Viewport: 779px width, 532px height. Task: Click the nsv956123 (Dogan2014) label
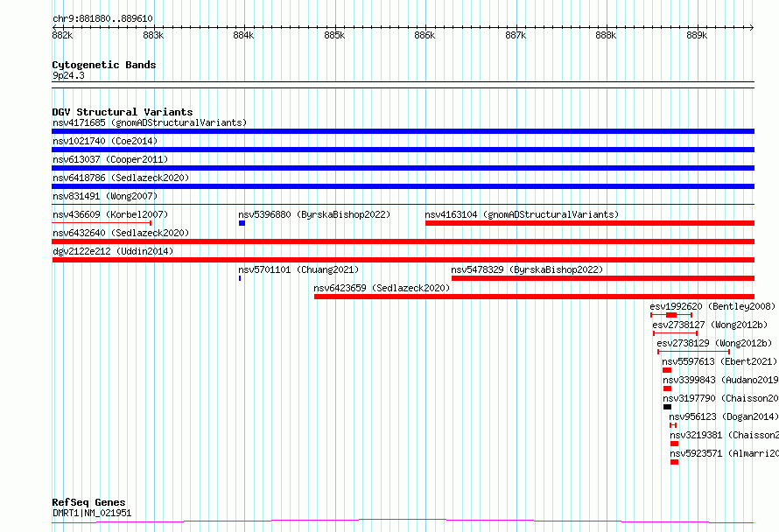[x=723, y=416]
